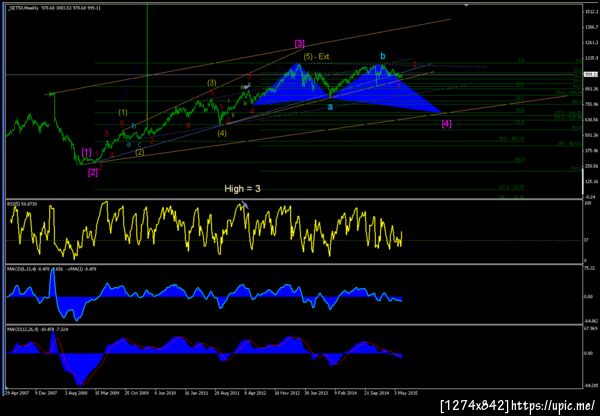The height and width of the screenshot is (416, 600).
Task: Select the yellow (3) wave label
Action: [x=212, y=82]
